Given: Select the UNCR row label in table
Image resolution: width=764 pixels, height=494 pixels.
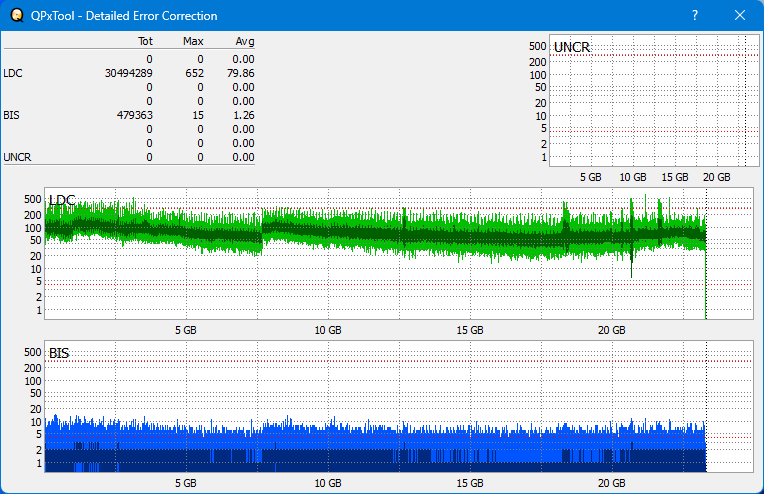Looking at the screenshot, I should pyautogui.click(x=17, y=157).
